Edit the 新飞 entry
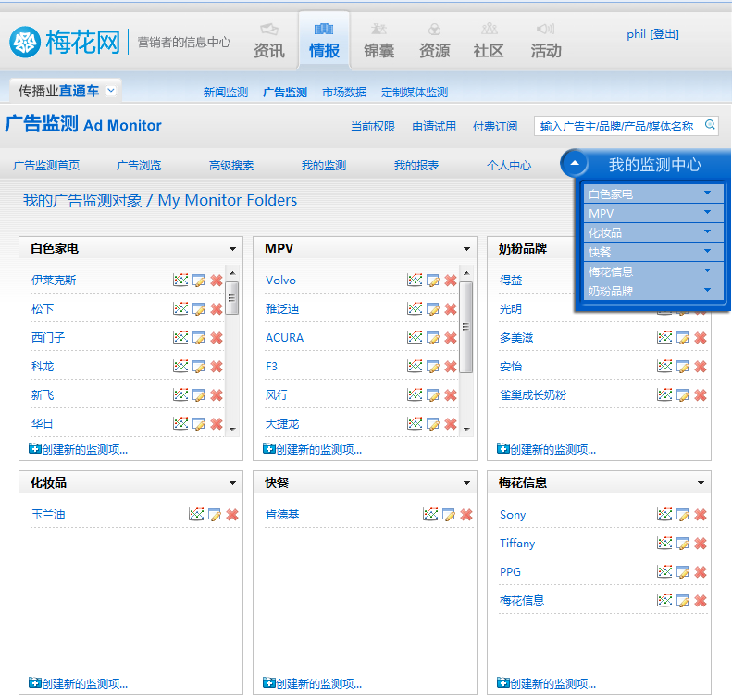Screen dimensions: 732x700 199,395
